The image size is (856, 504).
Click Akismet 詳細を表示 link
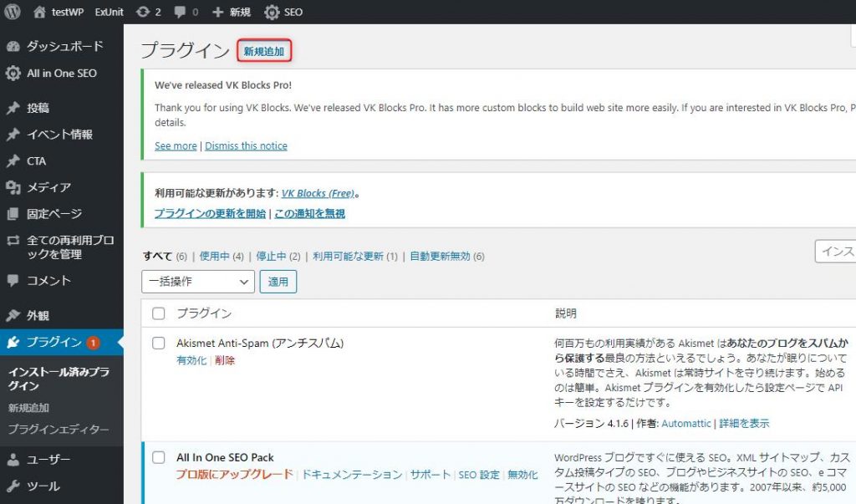744,424
